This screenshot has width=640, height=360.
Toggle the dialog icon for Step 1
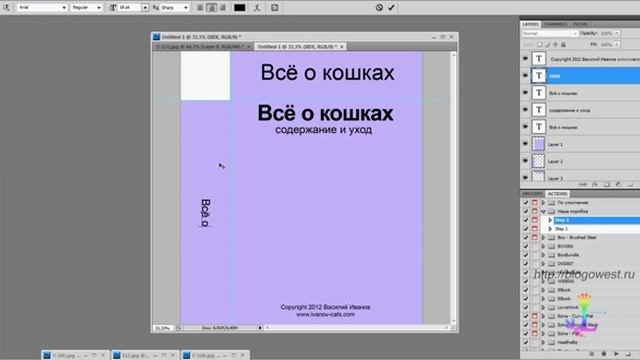[534, 220]
